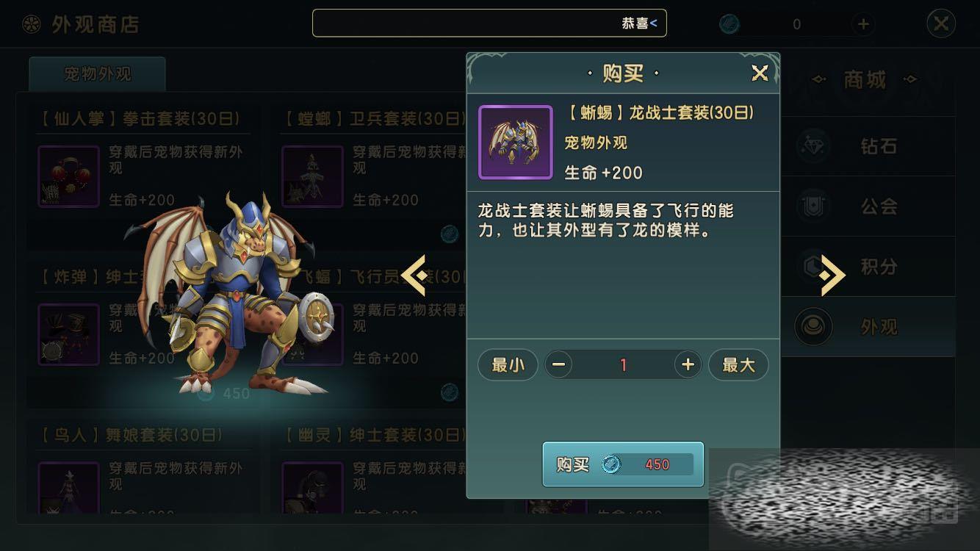Click the 龙战士套装 item thumbnail in dialog
Screen dimensions: 980x551
click(x=515, y=143)
